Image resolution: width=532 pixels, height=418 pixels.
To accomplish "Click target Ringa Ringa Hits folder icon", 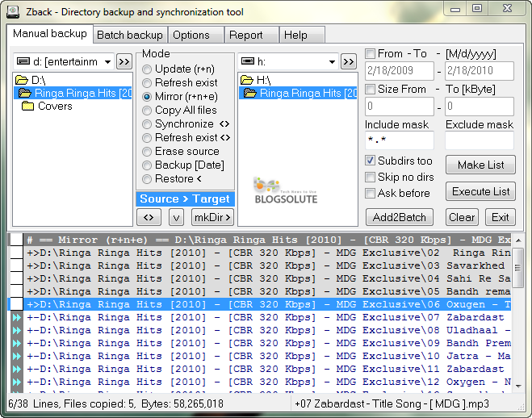I will [x=250, y=93].
